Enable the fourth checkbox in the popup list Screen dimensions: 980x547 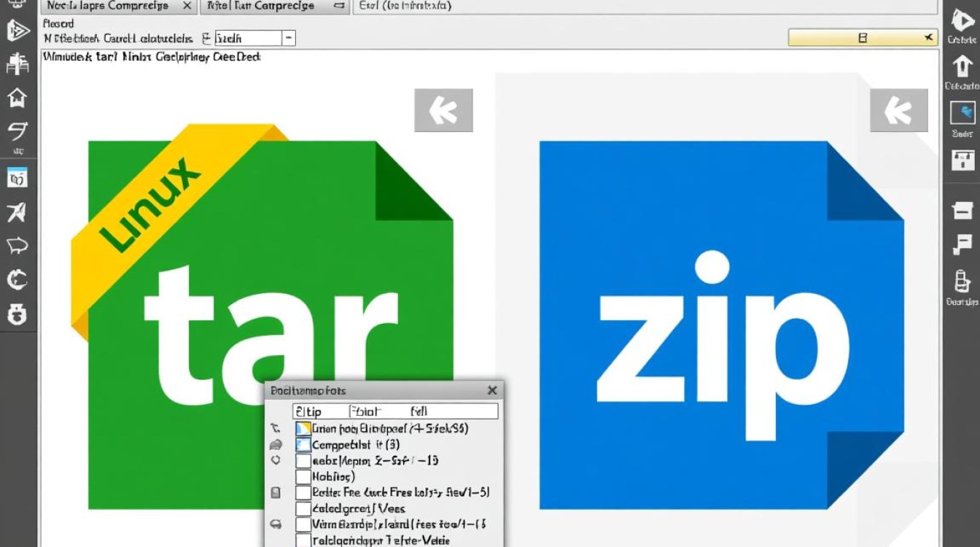[x=303, y=477]
